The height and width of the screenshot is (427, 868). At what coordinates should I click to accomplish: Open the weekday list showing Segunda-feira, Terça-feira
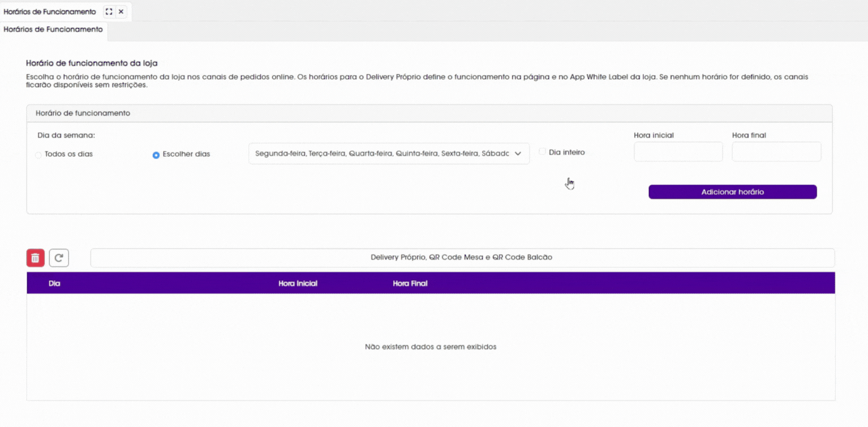382,153
